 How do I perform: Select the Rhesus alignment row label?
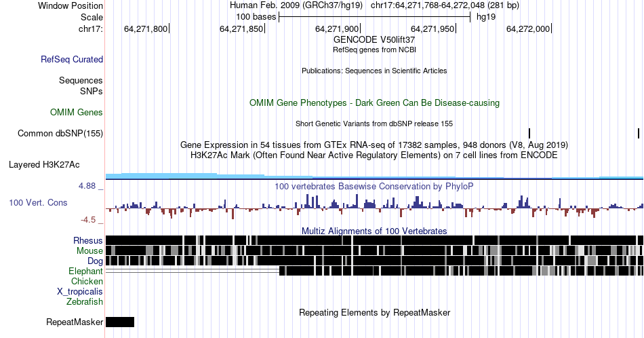tap(88, 240)
